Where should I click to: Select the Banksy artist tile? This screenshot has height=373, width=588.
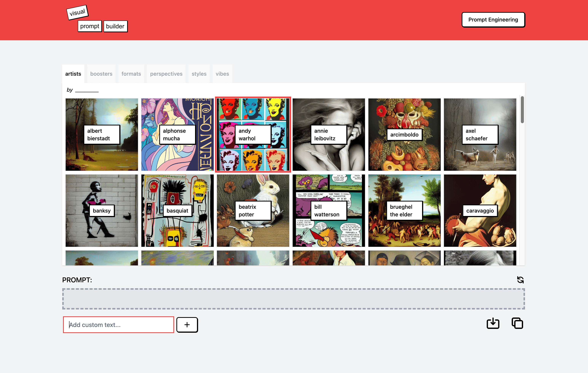tap(102, 210)
